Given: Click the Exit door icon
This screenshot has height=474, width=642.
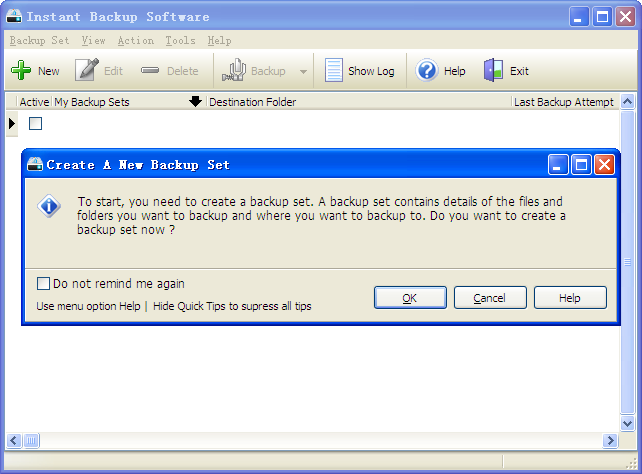Looking at the screenshot, I should 493,71.
